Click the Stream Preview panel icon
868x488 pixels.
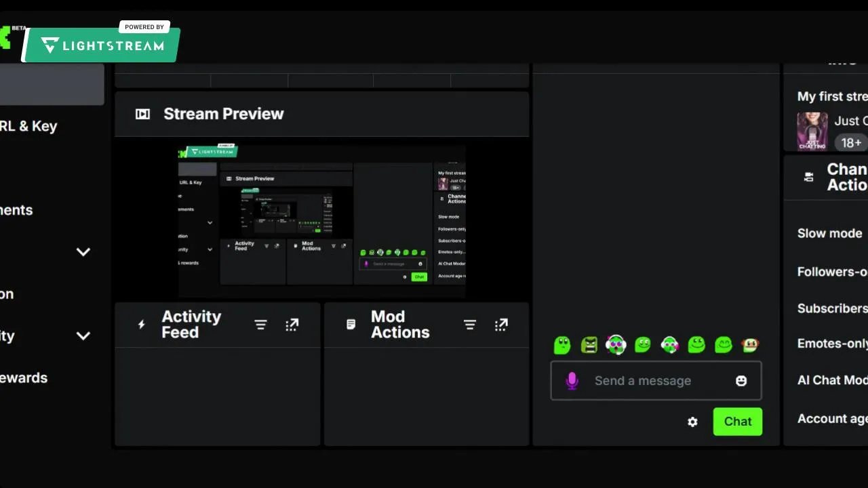(142, 114)
